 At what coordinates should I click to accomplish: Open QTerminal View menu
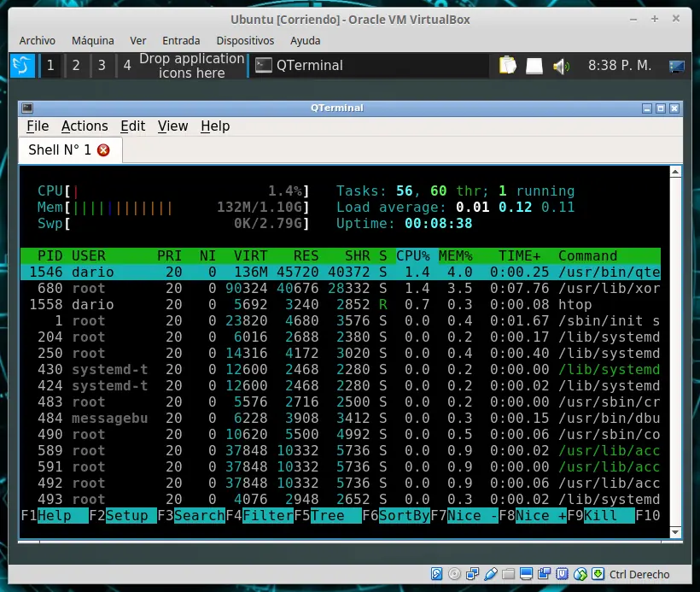(172, 126)
